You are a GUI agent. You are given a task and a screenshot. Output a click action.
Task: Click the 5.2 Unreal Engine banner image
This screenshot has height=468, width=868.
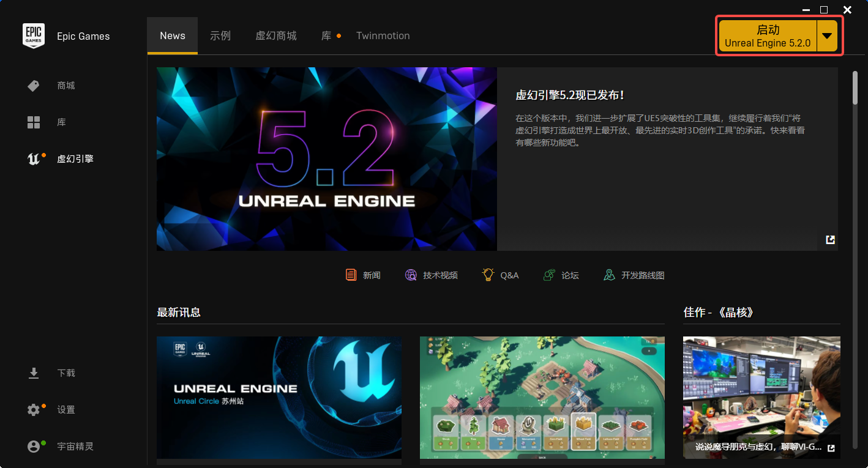pyautogui.click(x=327, y=159)
